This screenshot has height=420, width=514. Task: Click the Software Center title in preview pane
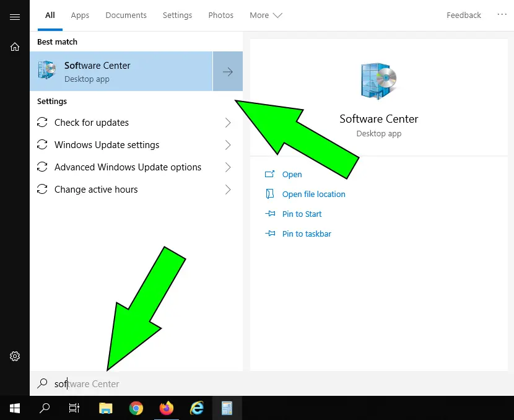378,119
